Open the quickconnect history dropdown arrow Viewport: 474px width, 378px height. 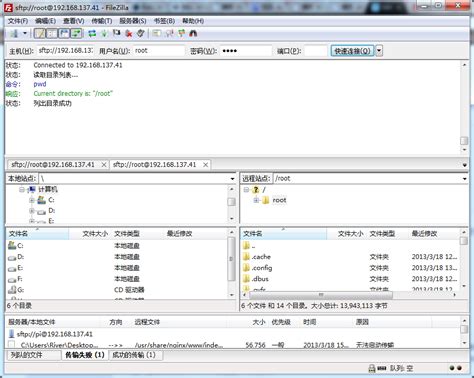(379, 51)
